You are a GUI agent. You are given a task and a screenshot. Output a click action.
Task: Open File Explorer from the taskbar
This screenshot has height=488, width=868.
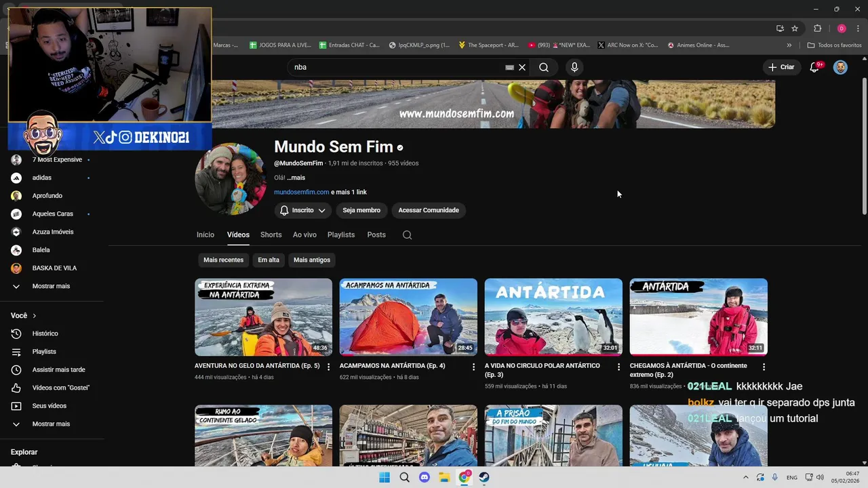444,477
